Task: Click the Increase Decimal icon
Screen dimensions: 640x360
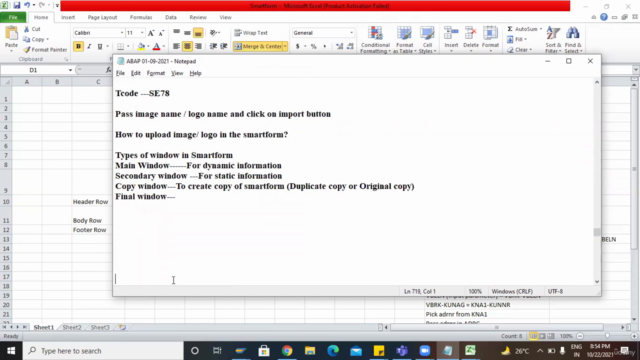Action: 339,47
